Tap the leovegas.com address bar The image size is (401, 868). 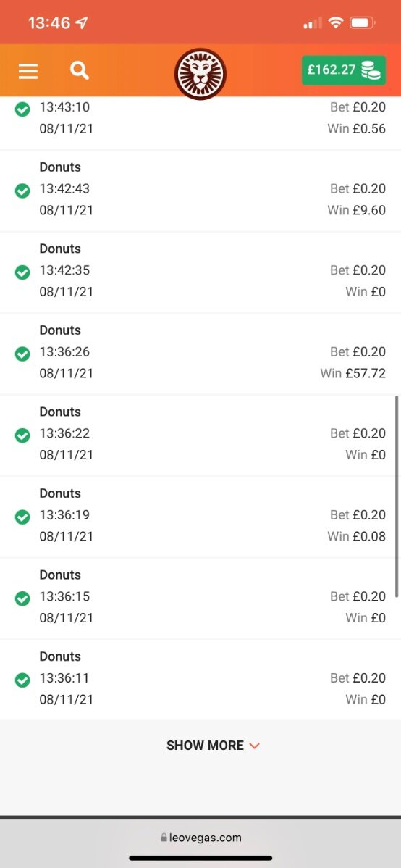(x=200, y=838)
